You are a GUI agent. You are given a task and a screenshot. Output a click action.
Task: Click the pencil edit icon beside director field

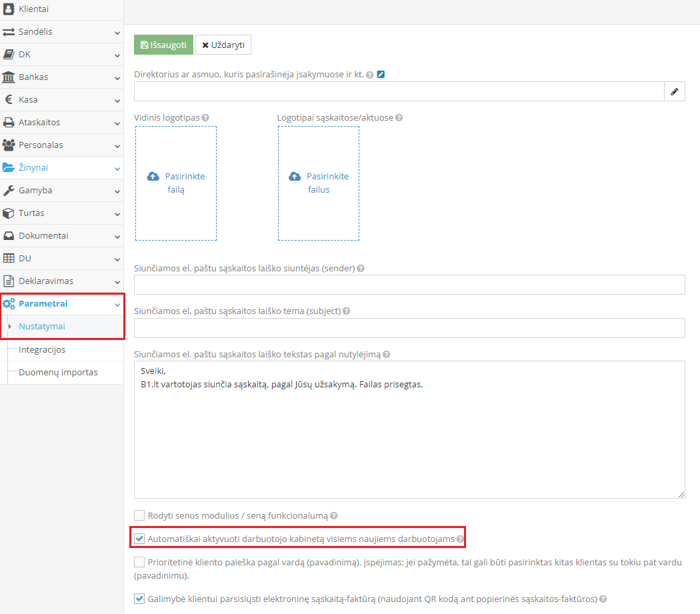(x=674, y=92)
